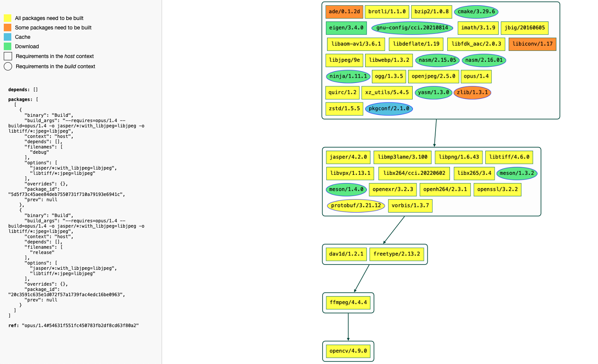598x364 pixels.
Task: Click the zlib/1.3.1 orange oval node
Action: click(x=472, y=92)
